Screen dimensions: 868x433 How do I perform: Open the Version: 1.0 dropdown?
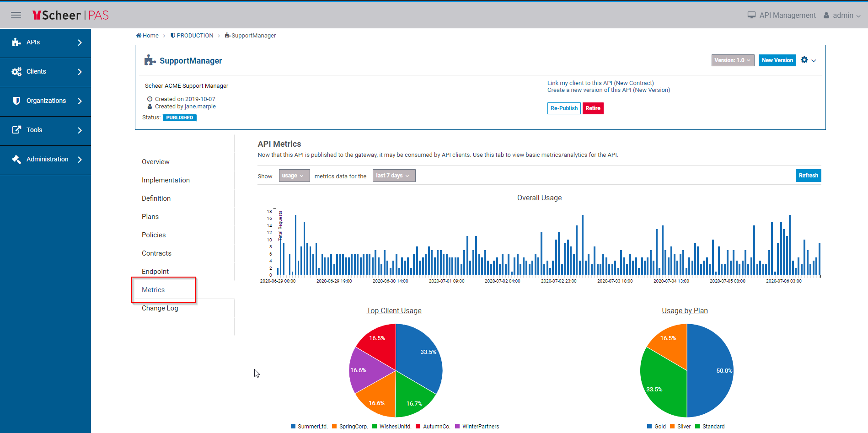[732, 60]
